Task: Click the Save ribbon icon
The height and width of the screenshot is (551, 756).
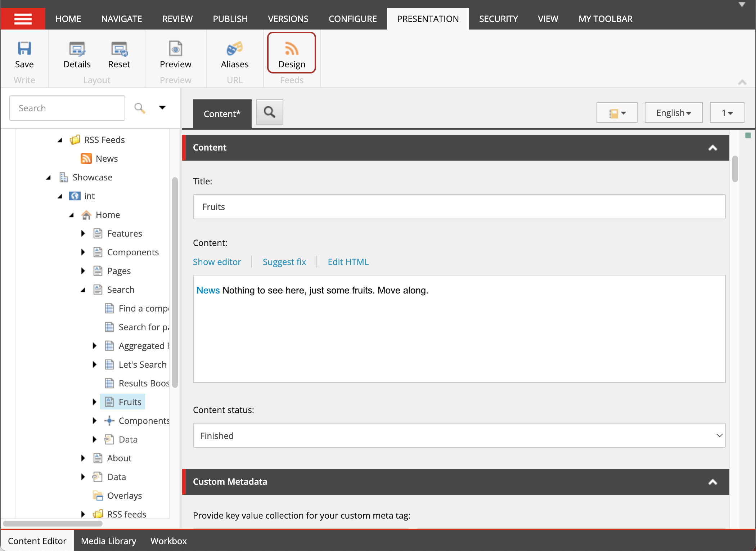Action: tap(24, 49)
